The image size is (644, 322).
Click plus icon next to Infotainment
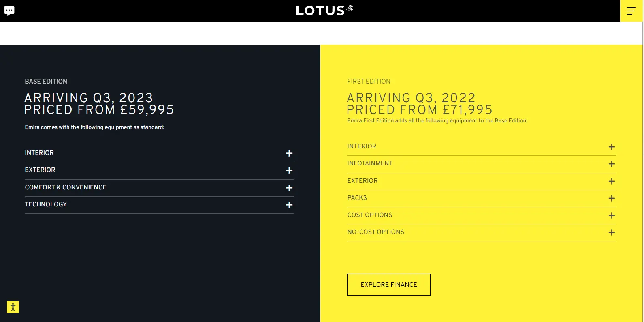click(x=612, y=164)
